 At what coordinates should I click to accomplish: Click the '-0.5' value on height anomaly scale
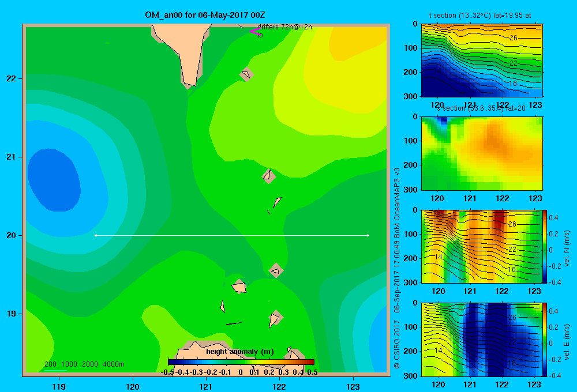coord(167,372)
